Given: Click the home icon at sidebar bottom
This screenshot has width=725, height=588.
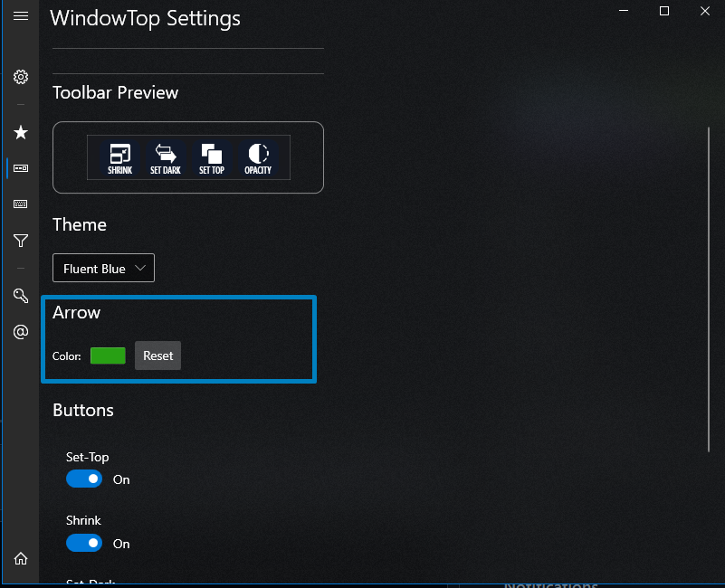Looking at the screenshot, I should coord(21,560).
